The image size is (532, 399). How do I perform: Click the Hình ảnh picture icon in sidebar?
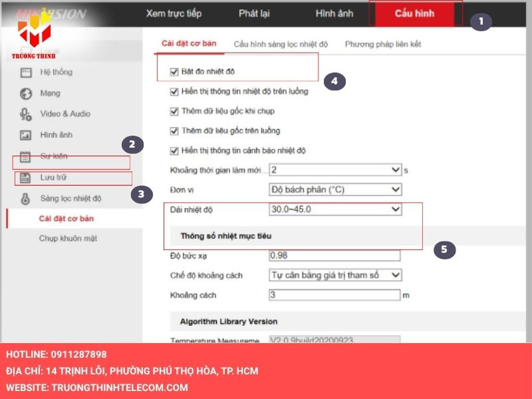pos(26,135)
